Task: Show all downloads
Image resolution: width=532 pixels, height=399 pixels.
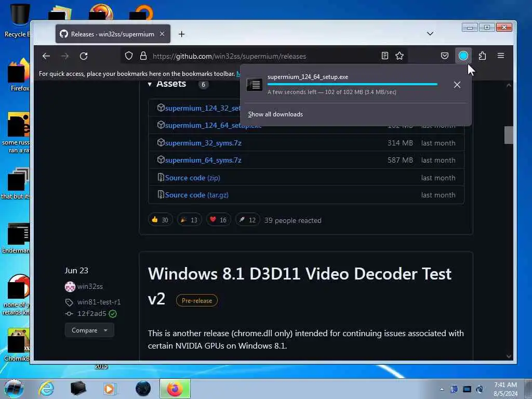Action: pos(275,114)
